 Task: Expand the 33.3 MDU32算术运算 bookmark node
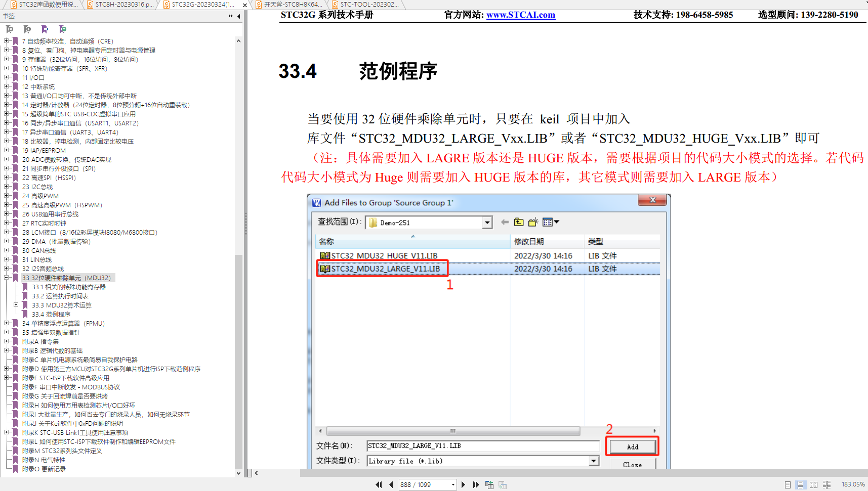pos(16,305)
